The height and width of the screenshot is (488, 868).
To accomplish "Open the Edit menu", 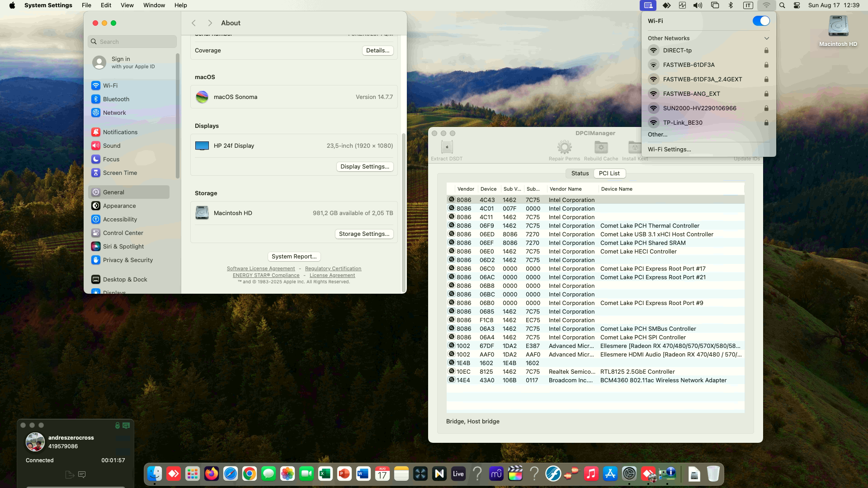I will click(106, 5).
